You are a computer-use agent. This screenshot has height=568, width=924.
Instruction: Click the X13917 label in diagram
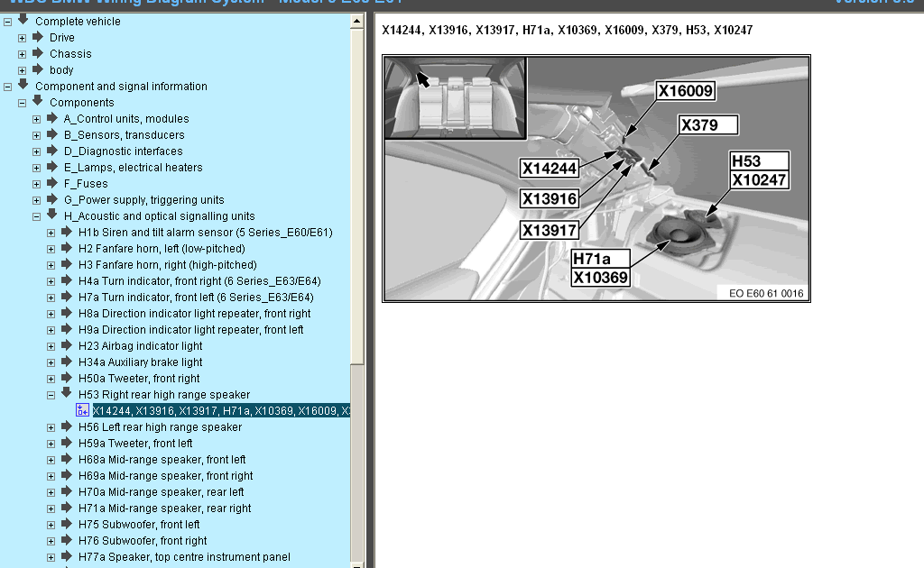pyautogui.click(x=550, y=230)
